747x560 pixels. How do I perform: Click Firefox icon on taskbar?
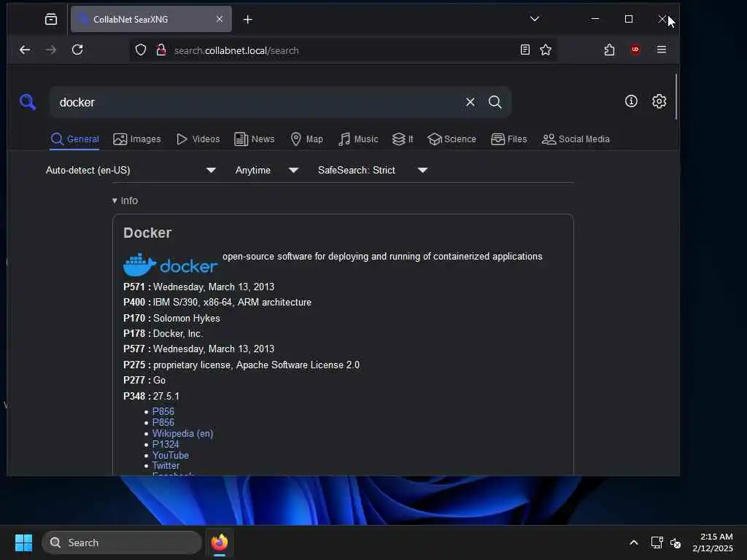pyautogui.click(x=220, y=542)
